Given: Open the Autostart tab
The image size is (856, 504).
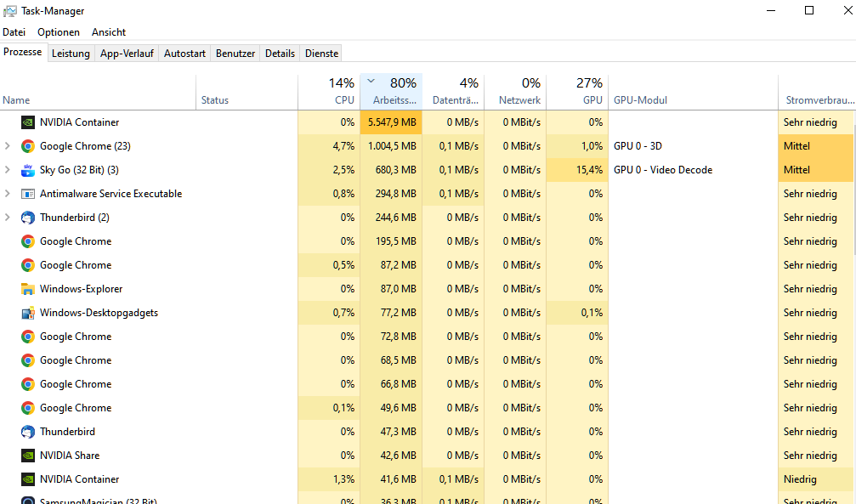Looking at the screenshot, I should (x=184, y=54).
